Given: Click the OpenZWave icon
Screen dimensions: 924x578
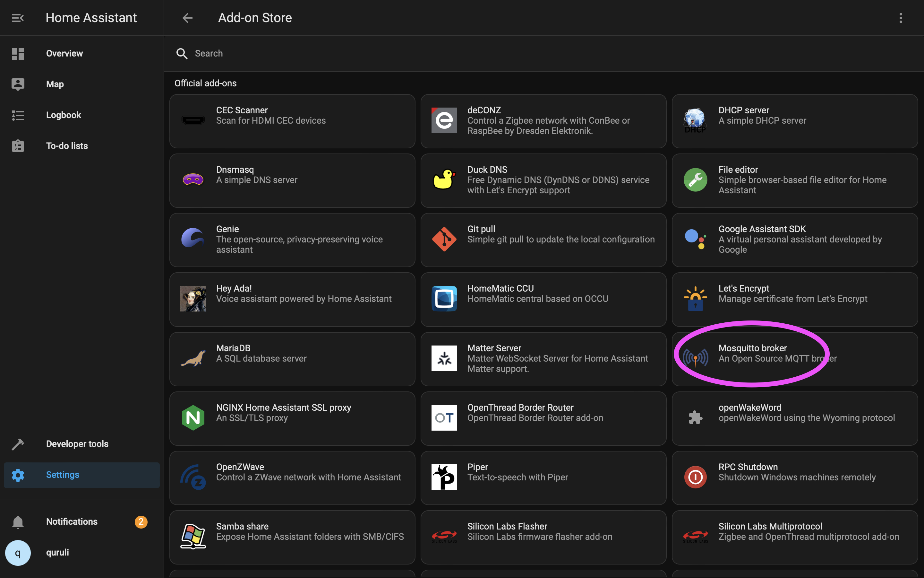Looking at the screenshot, I should pyautogui.click(x=193, y=477).
